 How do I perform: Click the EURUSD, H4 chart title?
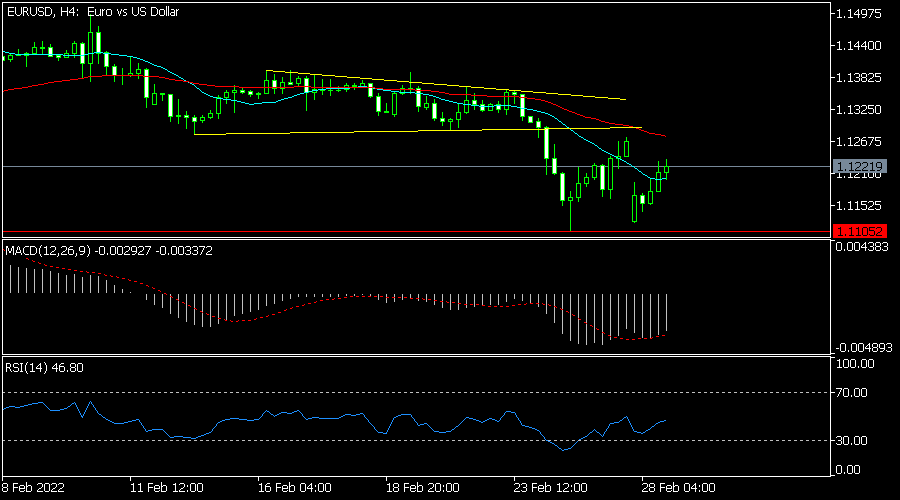click(x=93, y=11)
